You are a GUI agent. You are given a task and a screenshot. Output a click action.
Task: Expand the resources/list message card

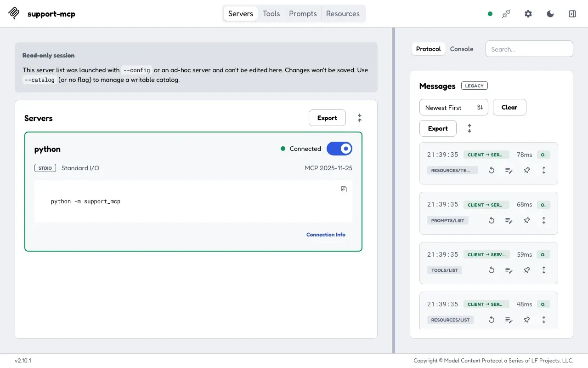click(544, 320)
